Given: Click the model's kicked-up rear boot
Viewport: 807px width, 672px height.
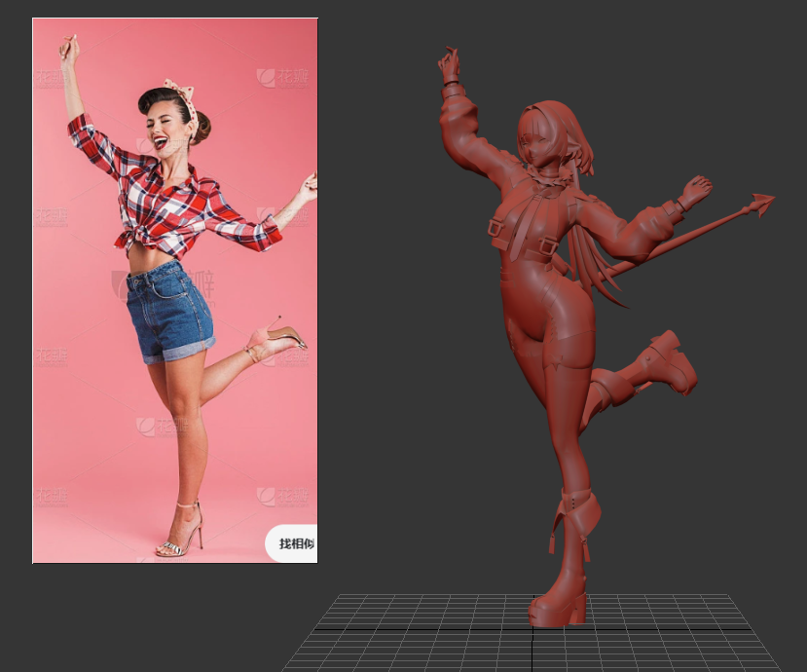Looking at the screenshot, I should click(x=670, y=364).
